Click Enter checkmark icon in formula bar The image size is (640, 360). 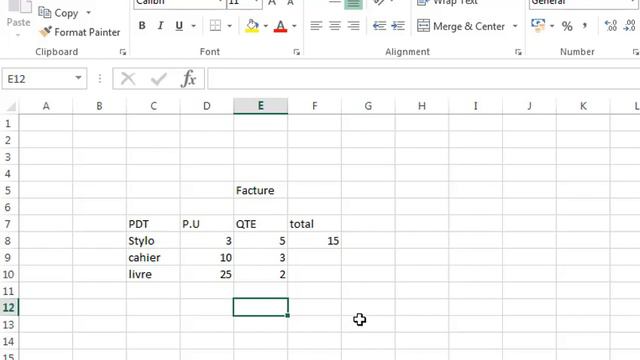point(158,78)
